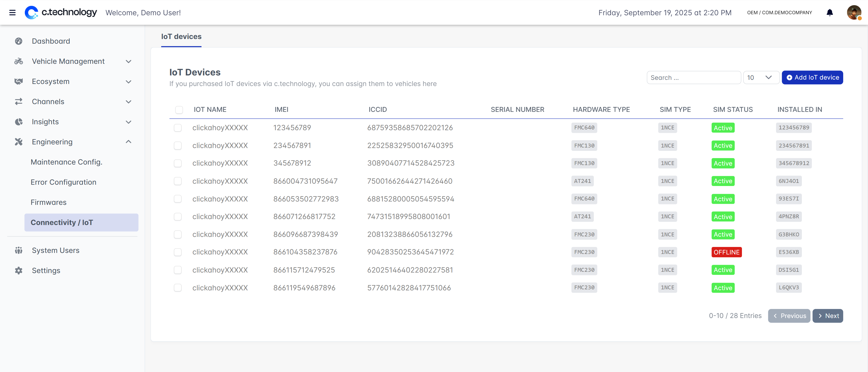Go to the Next page of entries
Viewport: 868px width, 372px height.
[827, 316]
